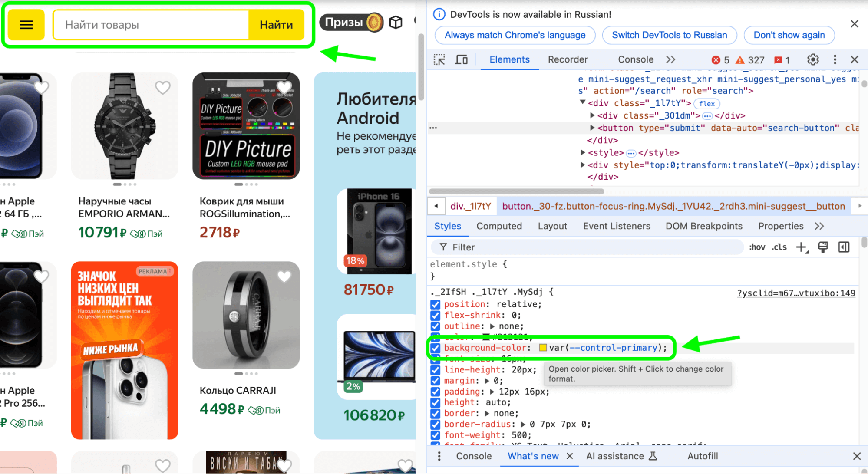Open the Layout tab
This screenshot has width=868, height=474.
(552, 226)
